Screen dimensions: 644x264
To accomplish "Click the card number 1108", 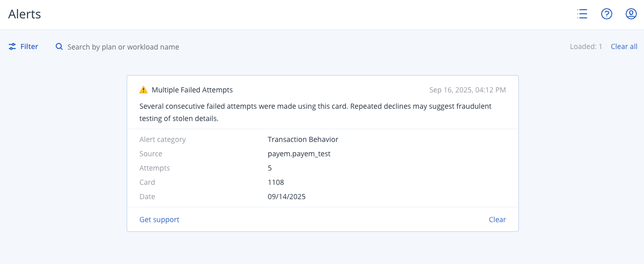I will (276, 182).
